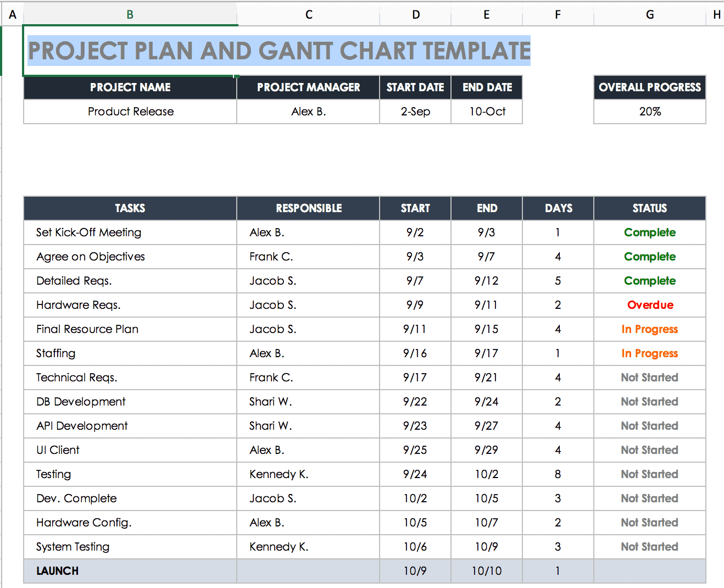Select the column B header

click(x=130, y=15)
